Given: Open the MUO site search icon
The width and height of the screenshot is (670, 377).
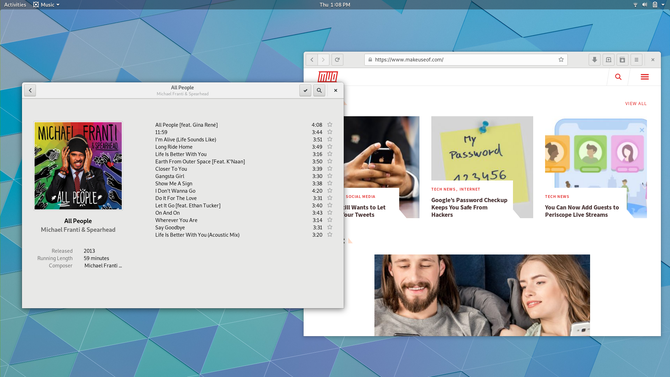Looking at the screenshot, I should [x=618, y=77].
